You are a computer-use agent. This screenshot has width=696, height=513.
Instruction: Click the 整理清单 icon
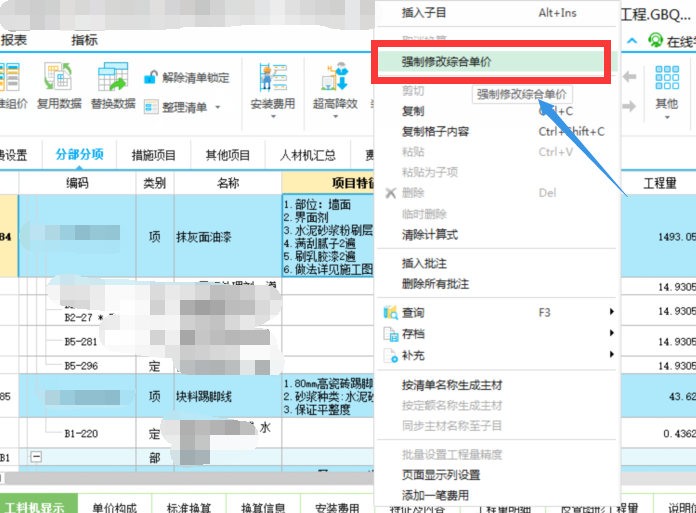(151, 107)
